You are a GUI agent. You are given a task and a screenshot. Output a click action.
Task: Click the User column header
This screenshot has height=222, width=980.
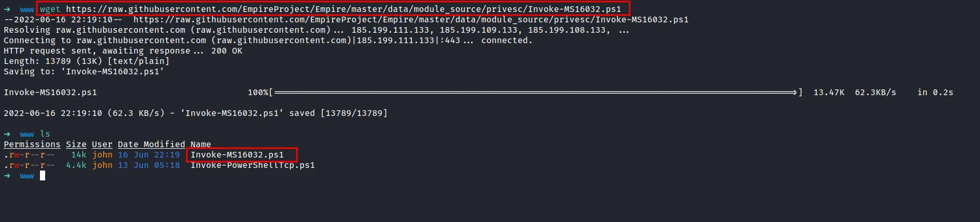pos(102,145)
